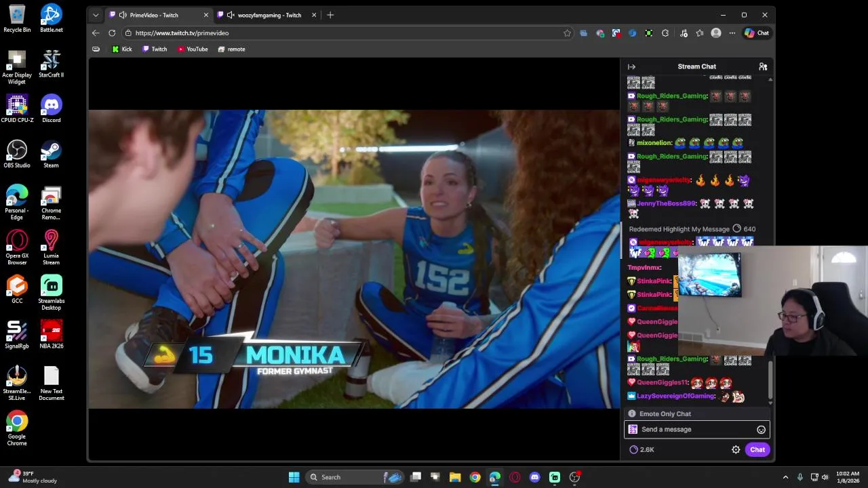Go back to previous page

pyautogui.click(x=96, y=33)
